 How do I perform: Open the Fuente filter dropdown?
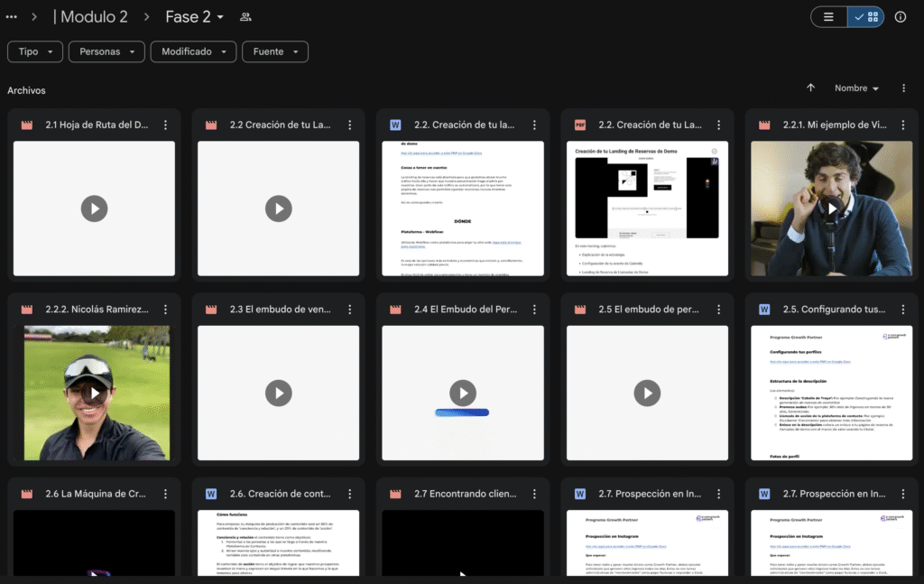click(x=274, y=52)
